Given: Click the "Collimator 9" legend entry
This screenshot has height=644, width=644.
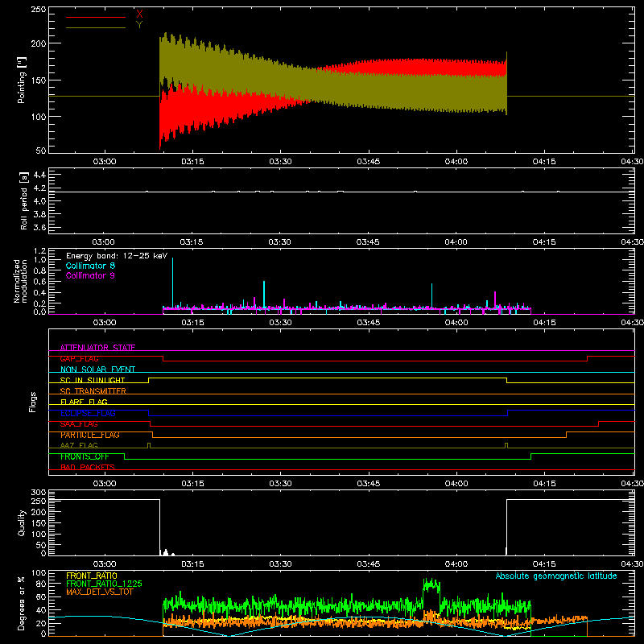Looking at the screenshot, I should [90, 275].
